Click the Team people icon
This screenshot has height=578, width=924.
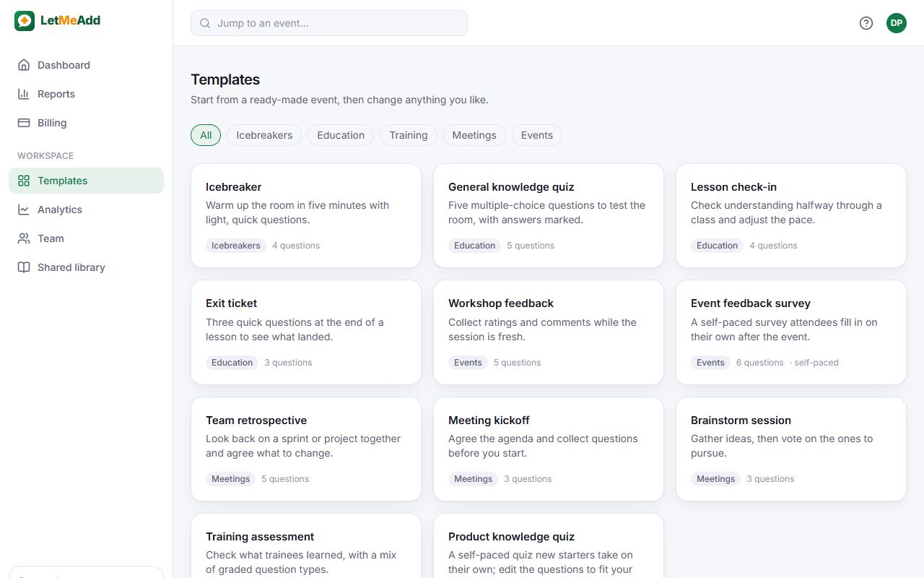24,238
